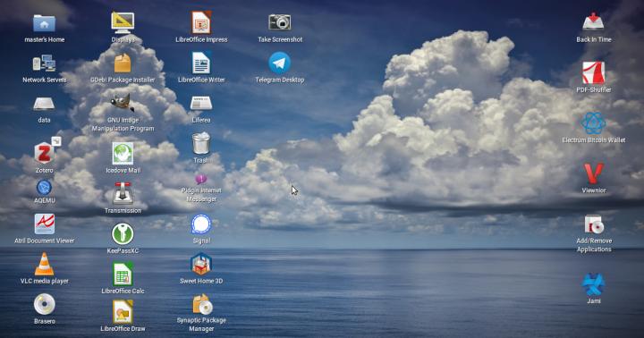The height and width of the screenshot is (338, 644).
Task: Launch Telegram Desktop icon
Action: (x=280, y=63)
